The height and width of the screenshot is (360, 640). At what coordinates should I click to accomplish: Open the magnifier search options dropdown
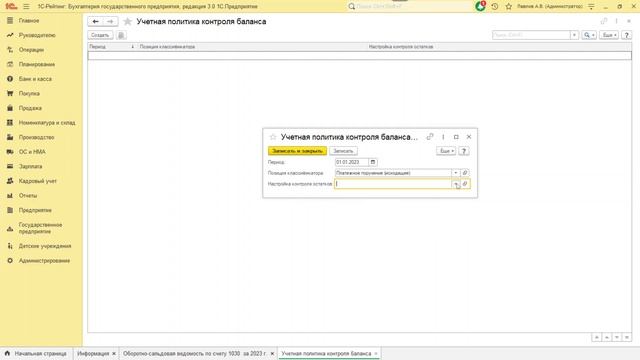click(x=589, y=35)
